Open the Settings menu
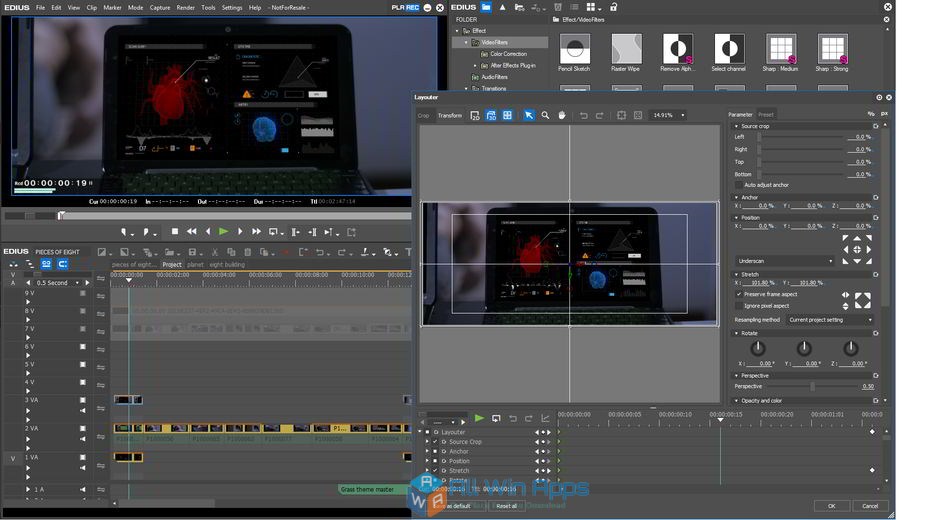The height and width of the screenshot is (520, 925). [232, 8]
